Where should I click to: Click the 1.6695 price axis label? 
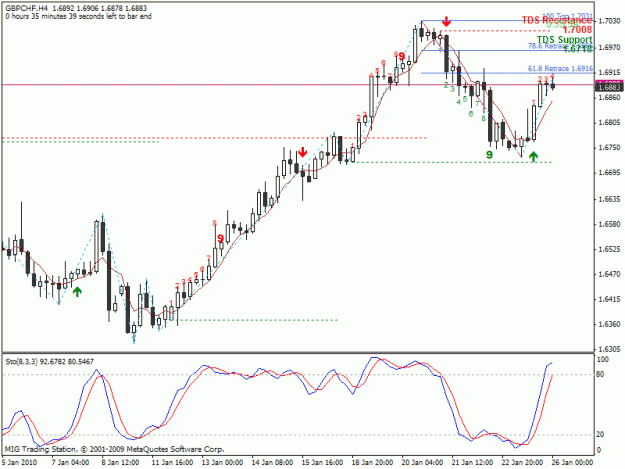609,173
